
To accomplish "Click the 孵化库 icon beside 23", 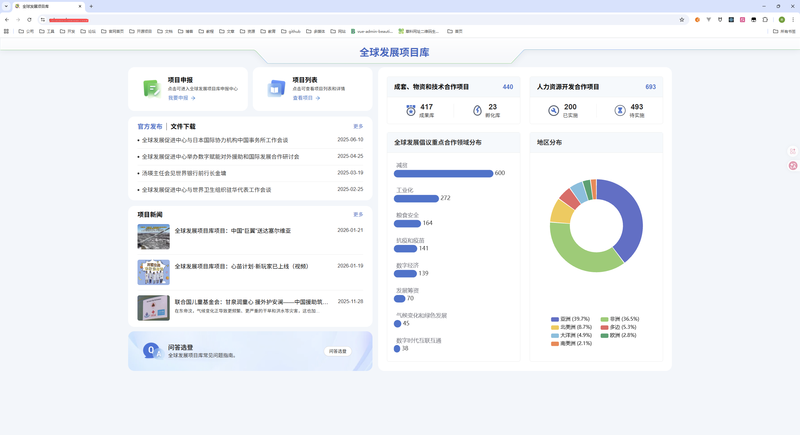I will tap(477, 110).
